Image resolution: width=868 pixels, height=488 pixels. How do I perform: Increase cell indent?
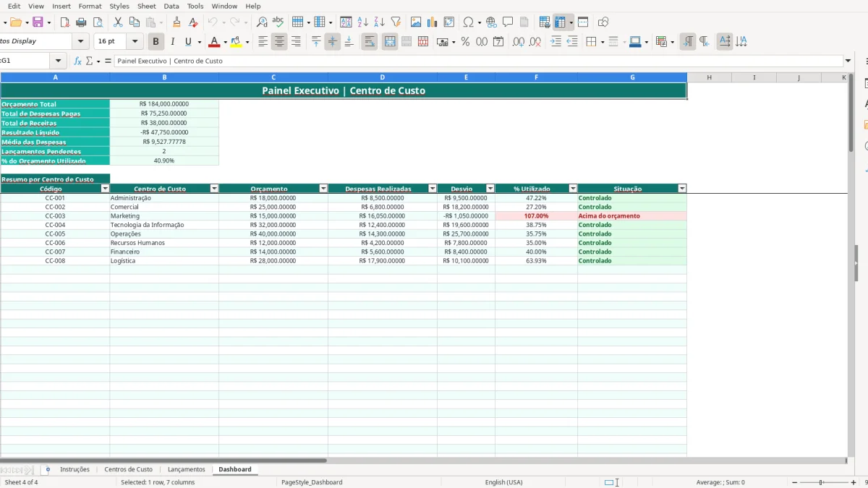click(x=556, y=42)
